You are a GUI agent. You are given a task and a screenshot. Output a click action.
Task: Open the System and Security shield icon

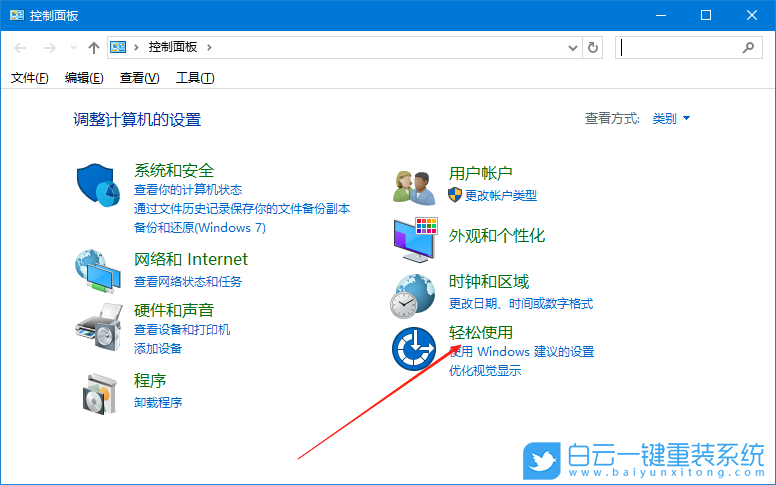pos(98,185)
